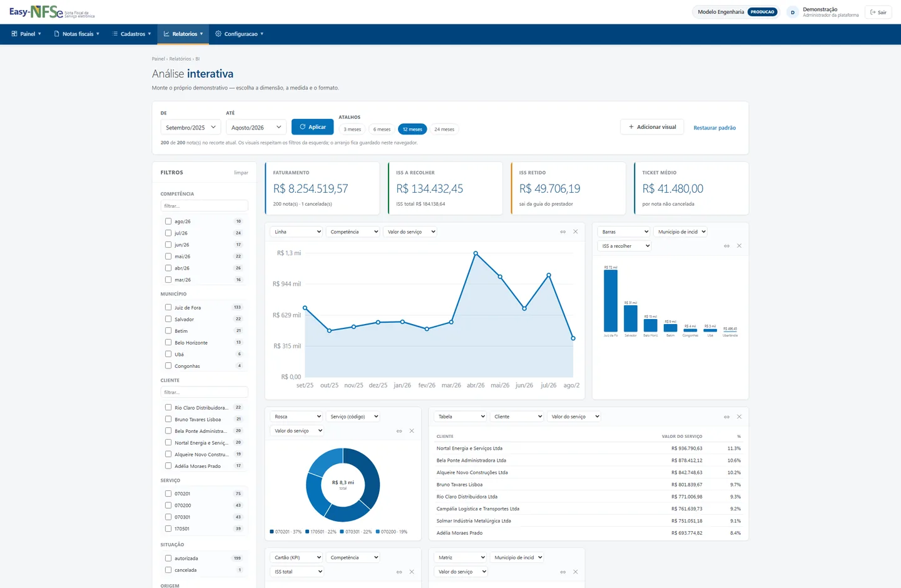Viewport: 901px width, 588px height.
Task: Remove the Cliente table visual
Action: coord(739,417)
